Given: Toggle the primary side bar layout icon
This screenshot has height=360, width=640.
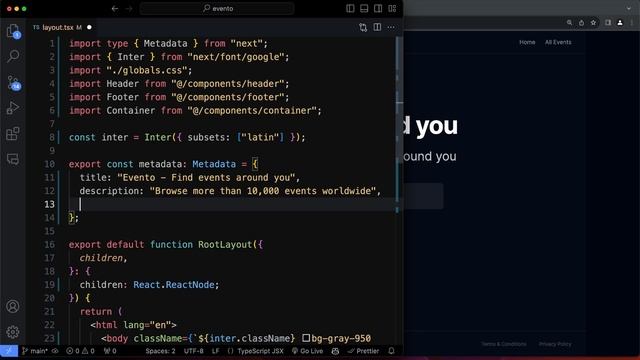Looking at the screenshot, I should coord(350,9).
